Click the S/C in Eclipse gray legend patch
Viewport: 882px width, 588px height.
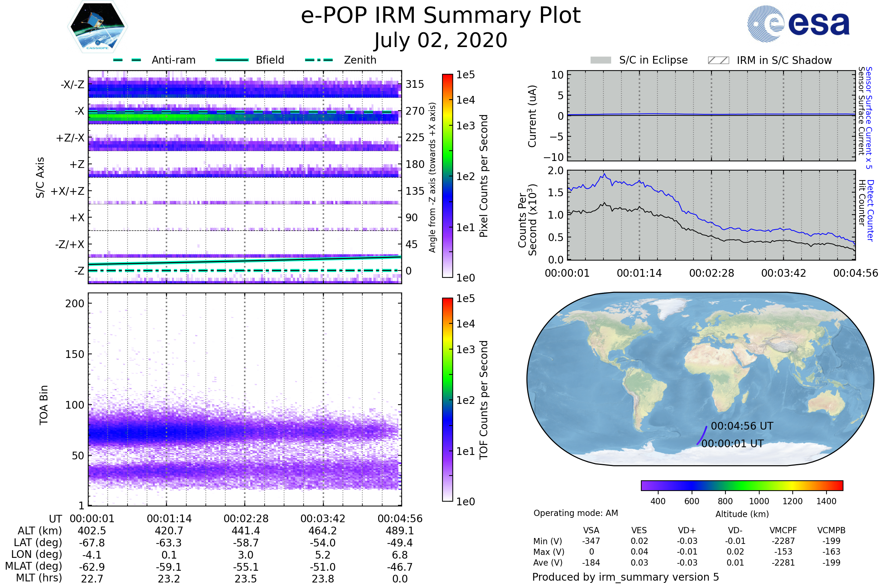point(600,60)
